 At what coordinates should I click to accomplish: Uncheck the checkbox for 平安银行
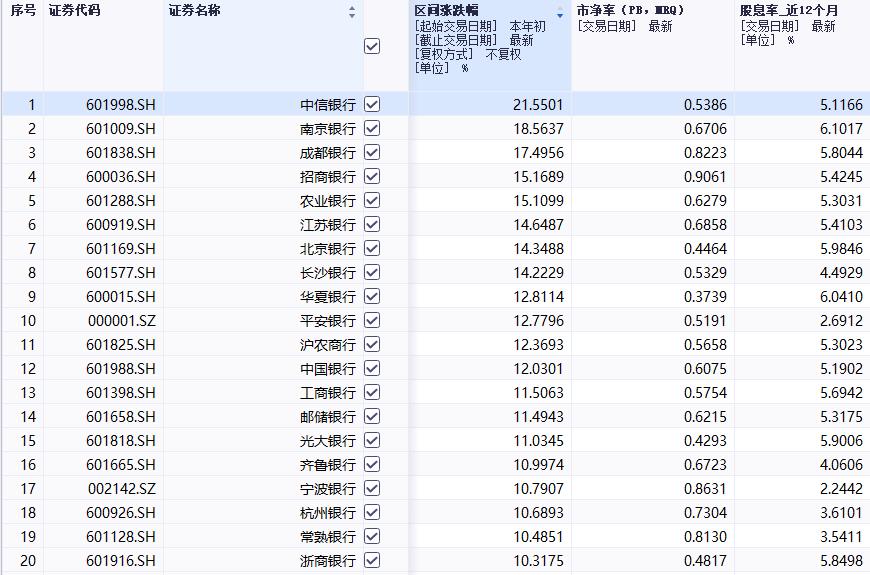[x=372, y=320]
